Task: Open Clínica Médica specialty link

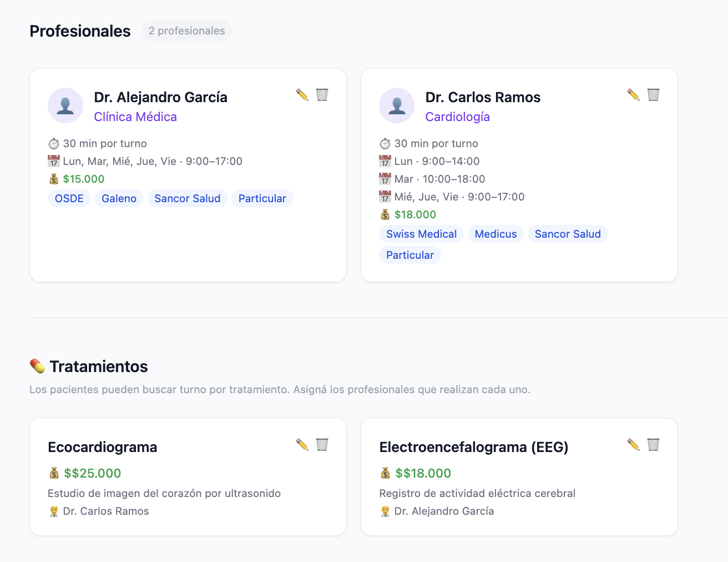Action: pos(135,117)
